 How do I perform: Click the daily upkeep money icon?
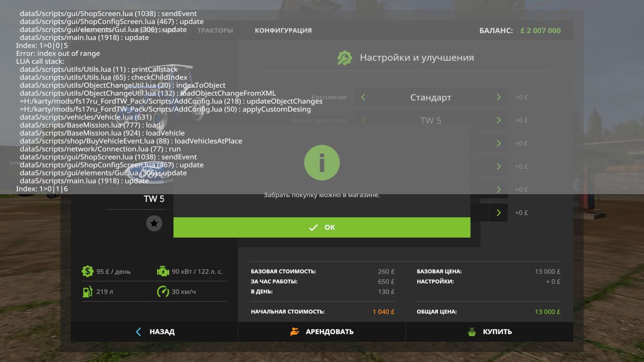click(87, 271)
